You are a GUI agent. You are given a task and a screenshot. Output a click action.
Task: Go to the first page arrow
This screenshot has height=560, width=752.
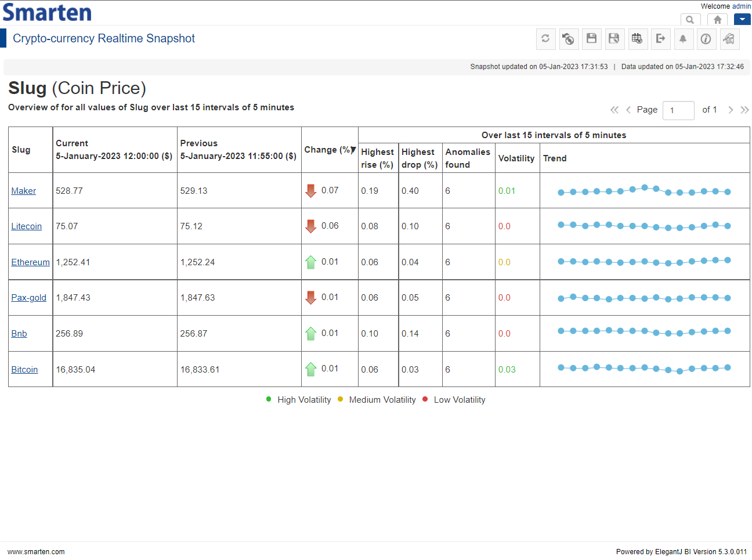click(614, 110)
